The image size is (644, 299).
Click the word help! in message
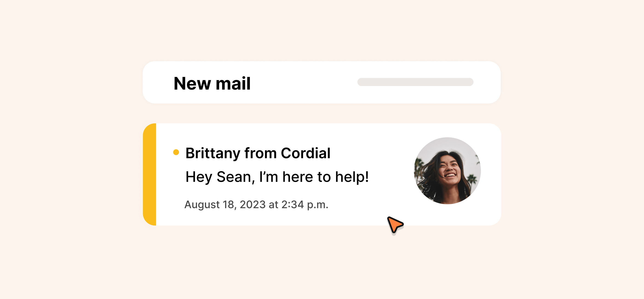[352, 177]
